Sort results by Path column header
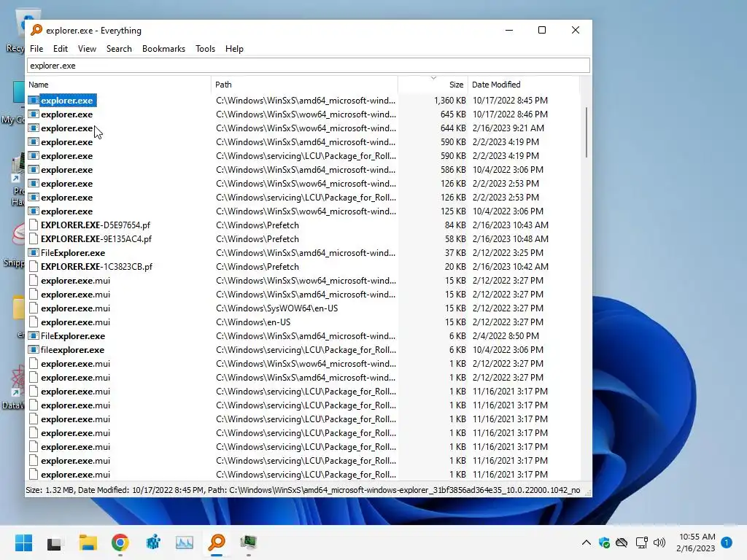This screenshot has height=560, width=747. coord(304,85)
